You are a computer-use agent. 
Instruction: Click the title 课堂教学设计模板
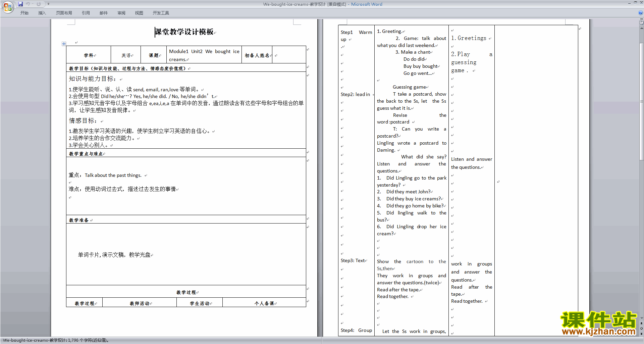184,32
